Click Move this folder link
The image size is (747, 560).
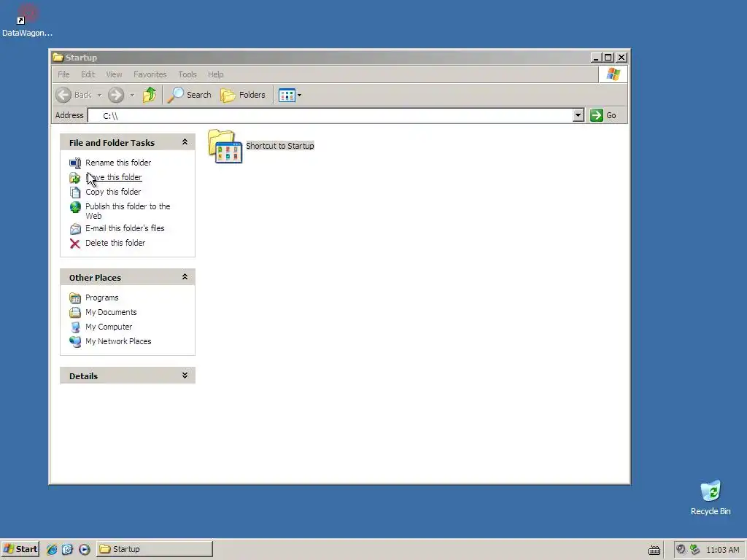[113, 177]
